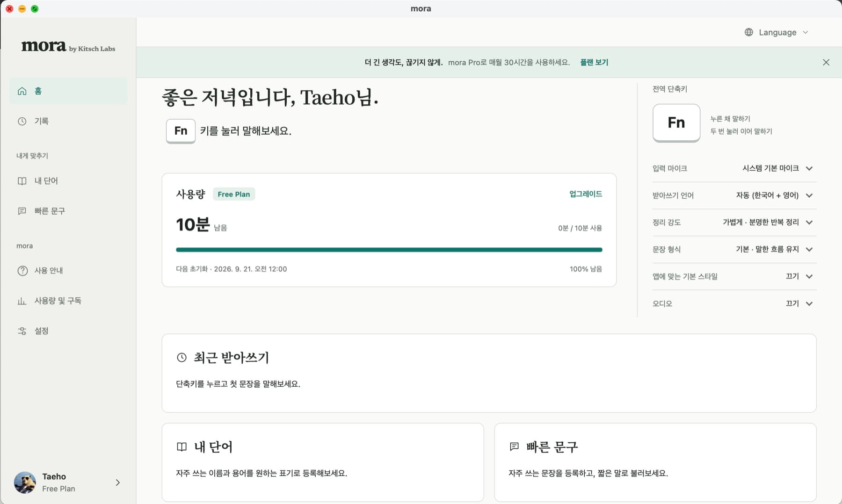Open the Language dropdown
The image size is (842, 504).
(777, 32)
